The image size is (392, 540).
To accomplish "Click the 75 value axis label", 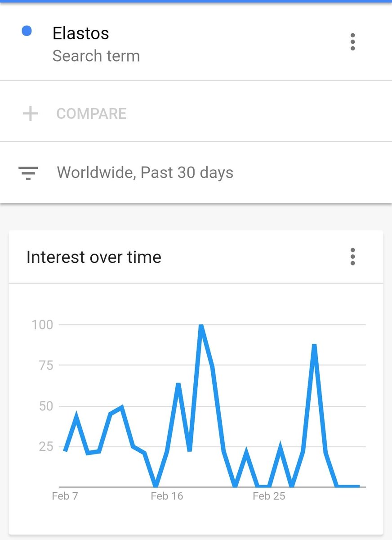I will pos(46,365).
